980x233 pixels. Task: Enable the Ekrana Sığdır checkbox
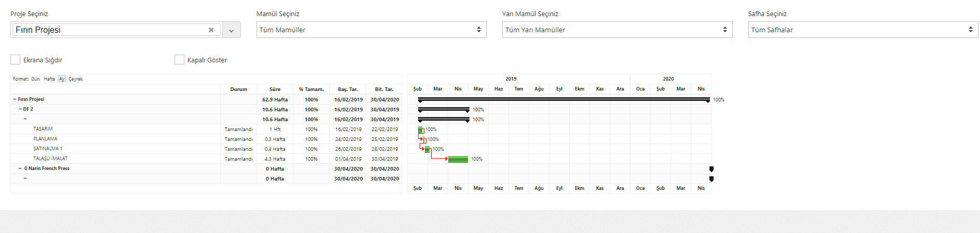click(x=16, y=60)
